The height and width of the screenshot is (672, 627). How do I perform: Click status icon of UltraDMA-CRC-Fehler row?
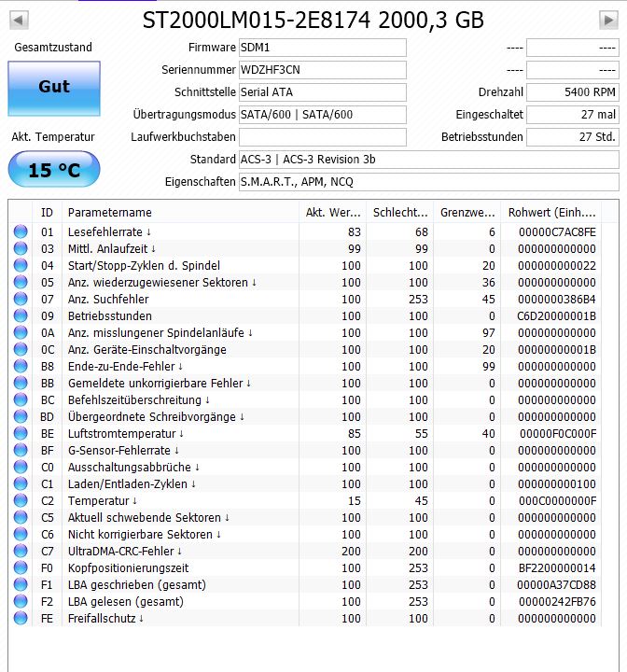(x=21, y=551)
